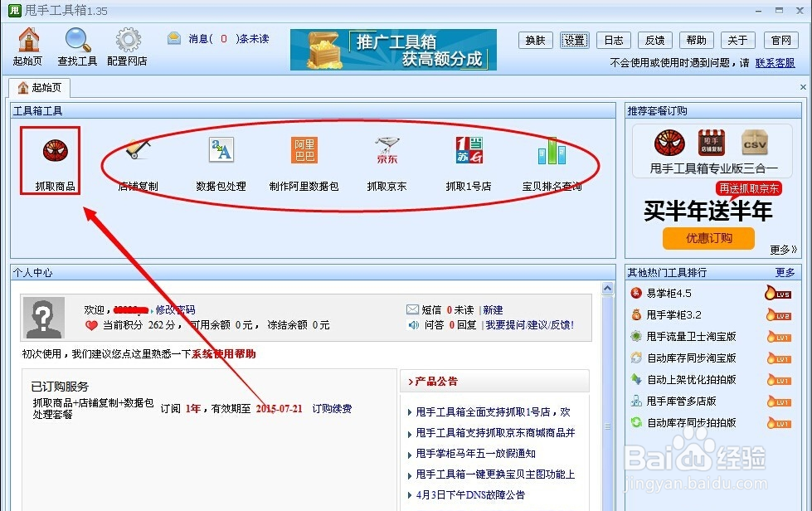Viewport: 812px width, 511px height.
Task: Click CSV box icon in package panel
Action: point(755,143)
